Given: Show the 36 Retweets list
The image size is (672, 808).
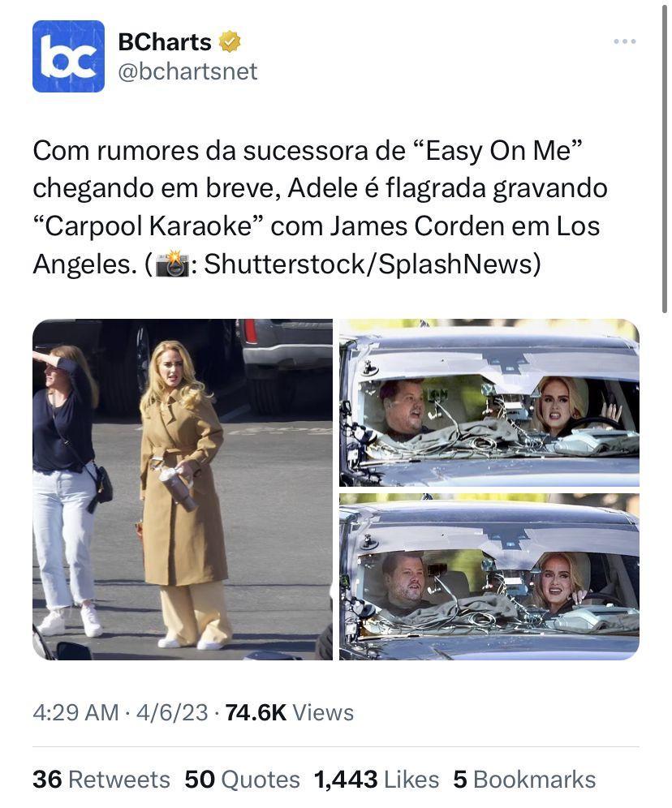Looking at the screenshot, I should tap(101, 780).
